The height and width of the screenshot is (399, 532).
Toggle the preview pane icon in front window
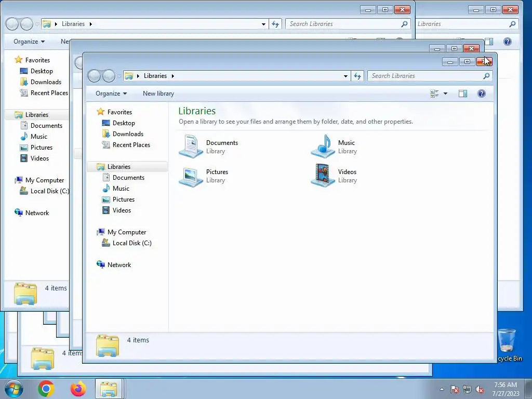coord(463,94)
